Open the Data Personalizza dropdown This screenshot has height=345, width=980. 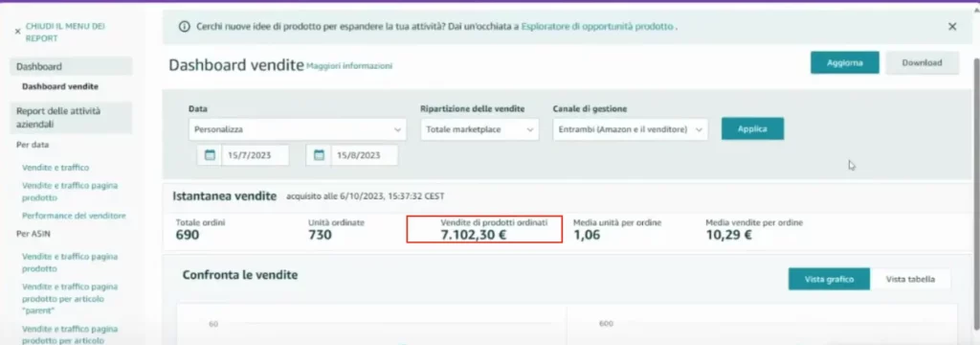coord(298,129)
